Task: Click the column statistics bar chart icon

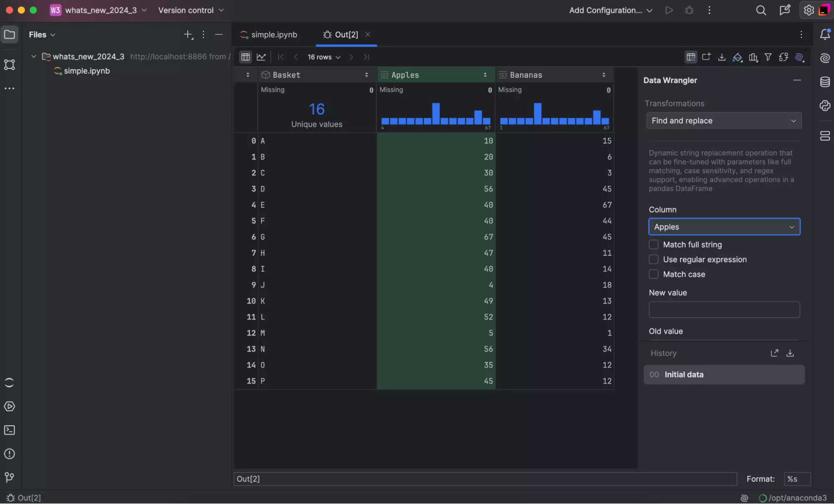Action: click(x=753, y=57)
